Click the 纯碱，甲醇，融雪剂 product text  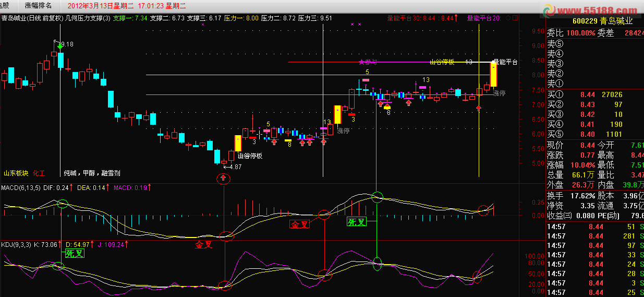click(92, 173)
